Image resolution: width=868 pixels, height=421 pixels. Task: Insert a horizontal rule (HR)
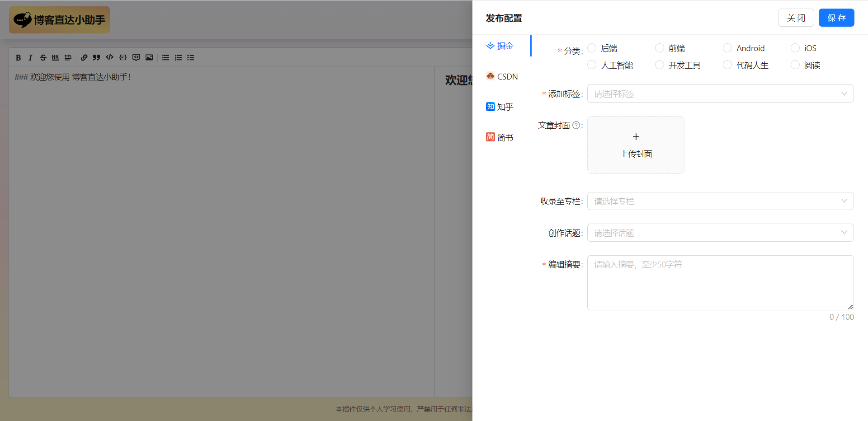click(55, 57)
